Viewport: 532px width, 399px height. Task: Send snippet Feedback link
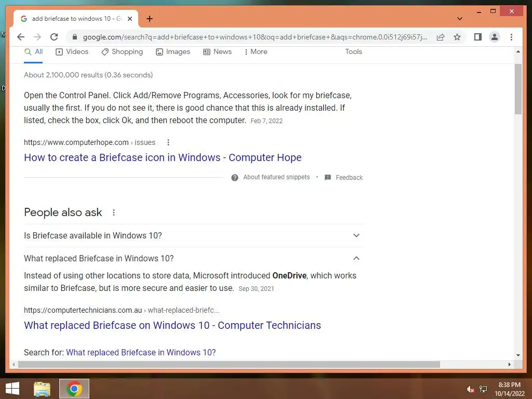point(349,178)
